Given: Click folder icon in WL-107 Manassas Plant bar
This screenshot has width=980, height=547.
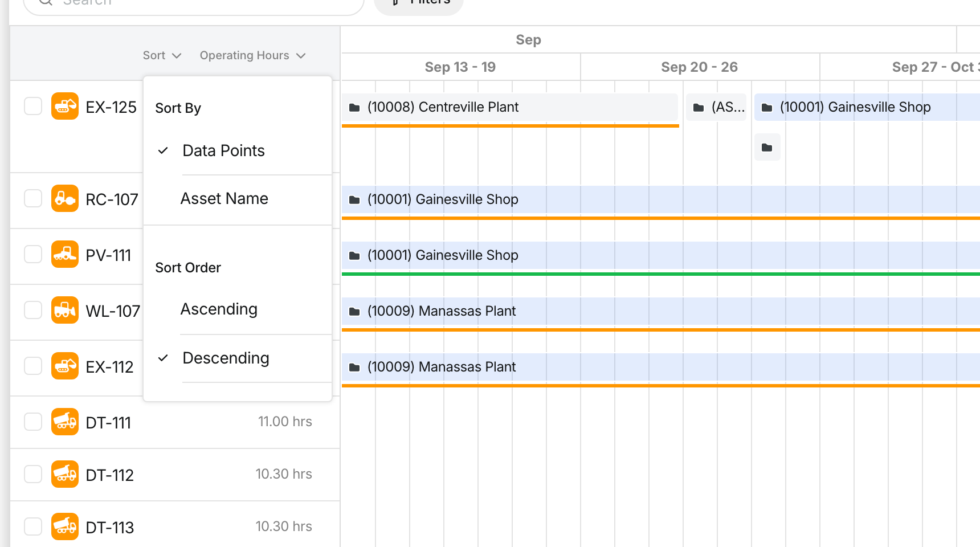Looking at the screenshot, I should tap(354, 312).
